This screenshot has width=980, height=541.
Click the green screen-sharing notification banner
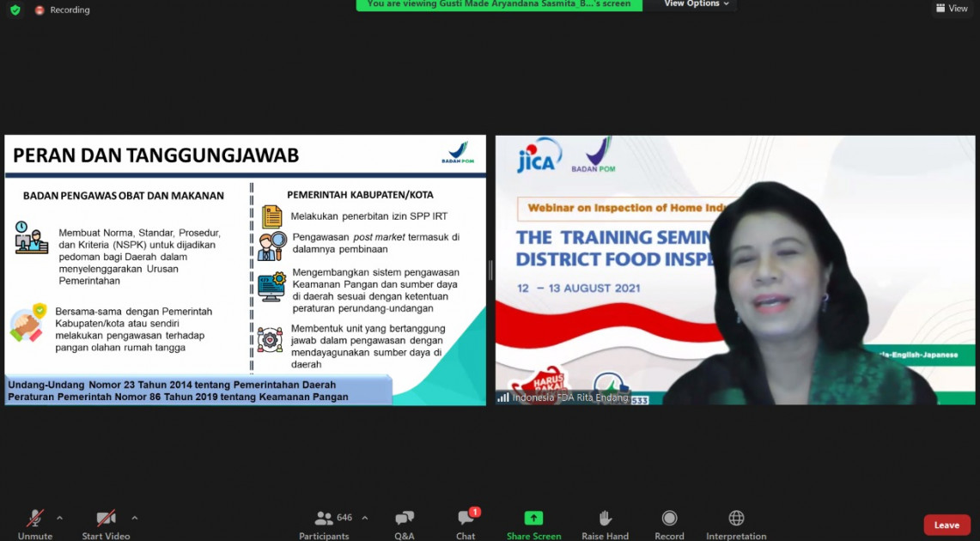coord(499,4)
